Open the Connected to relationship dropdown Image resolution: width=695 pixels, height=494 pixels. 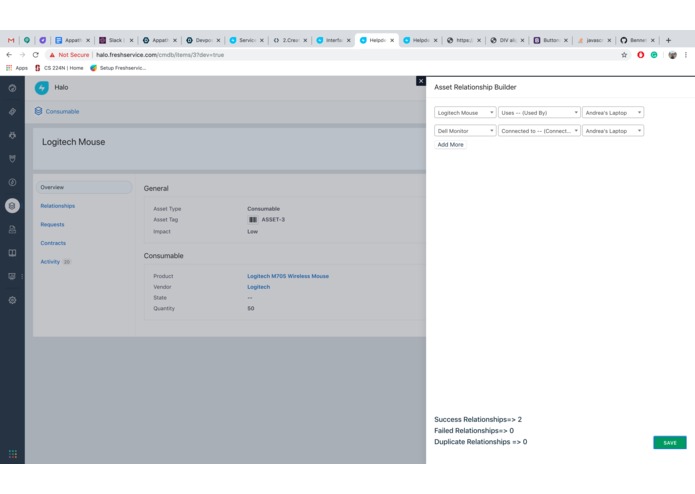(539, 131)
